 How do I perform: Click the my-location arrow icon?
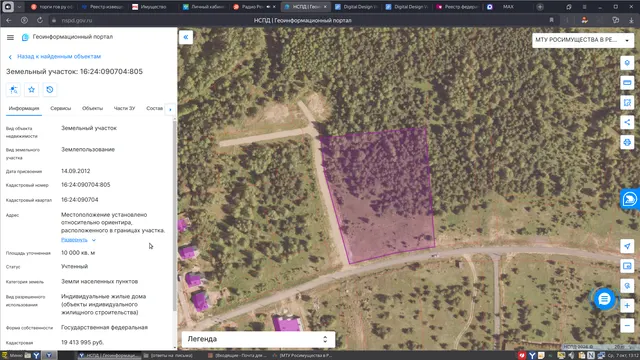click(x=627, y=246)
